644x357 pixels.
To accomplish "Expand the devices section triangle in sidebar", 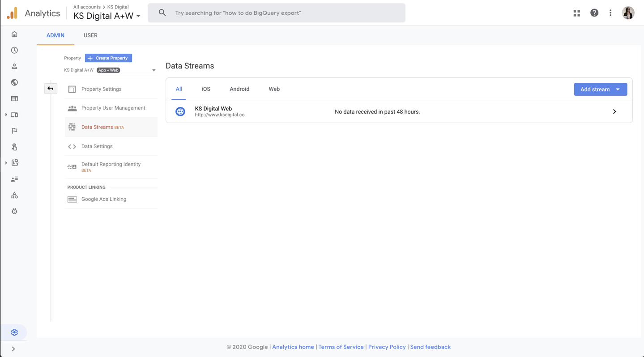I will (x=6, y=115).
